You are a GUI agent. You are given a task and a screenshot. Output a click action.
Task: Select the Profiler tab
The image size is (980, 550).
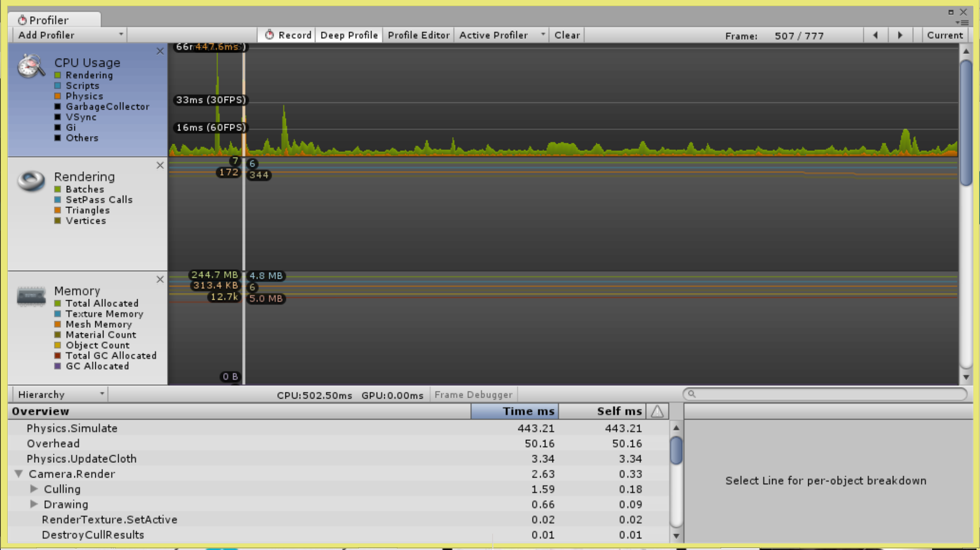click(x=54, y=20)
